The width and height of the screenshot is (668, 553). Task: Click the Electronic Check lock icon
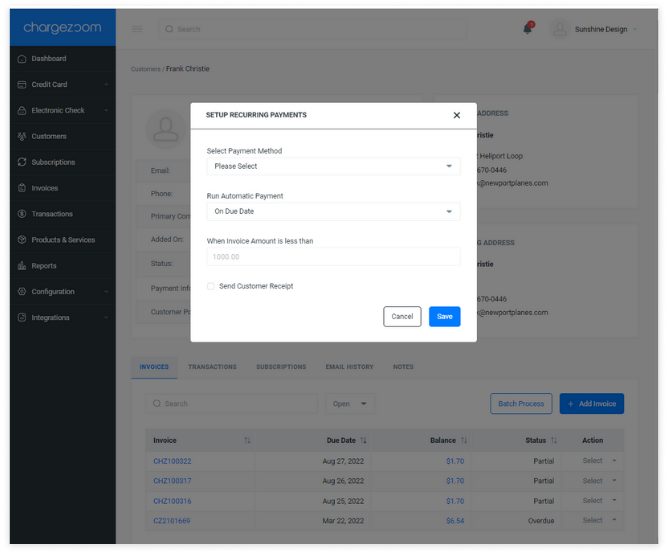coord(22,111)
